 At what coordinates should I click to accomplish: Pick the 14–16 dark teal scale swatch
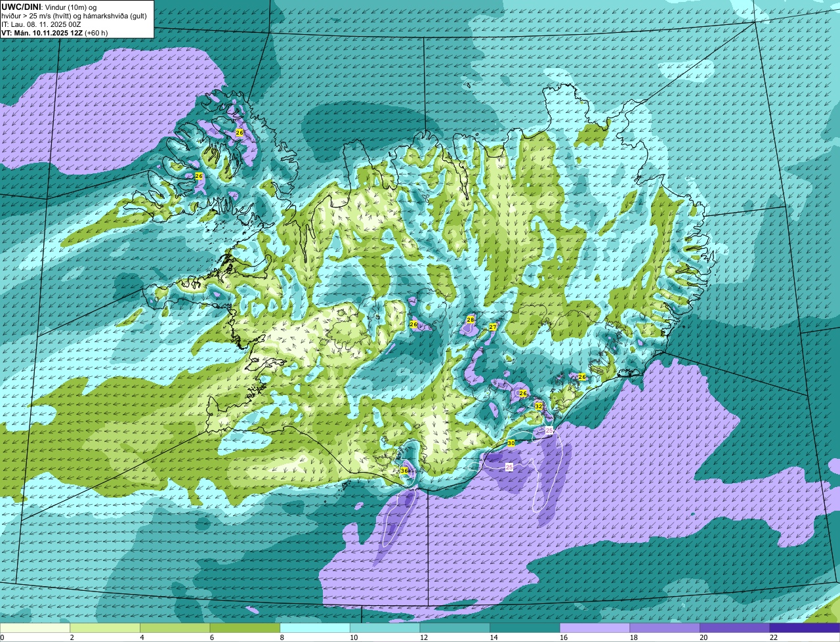(525, 628)
